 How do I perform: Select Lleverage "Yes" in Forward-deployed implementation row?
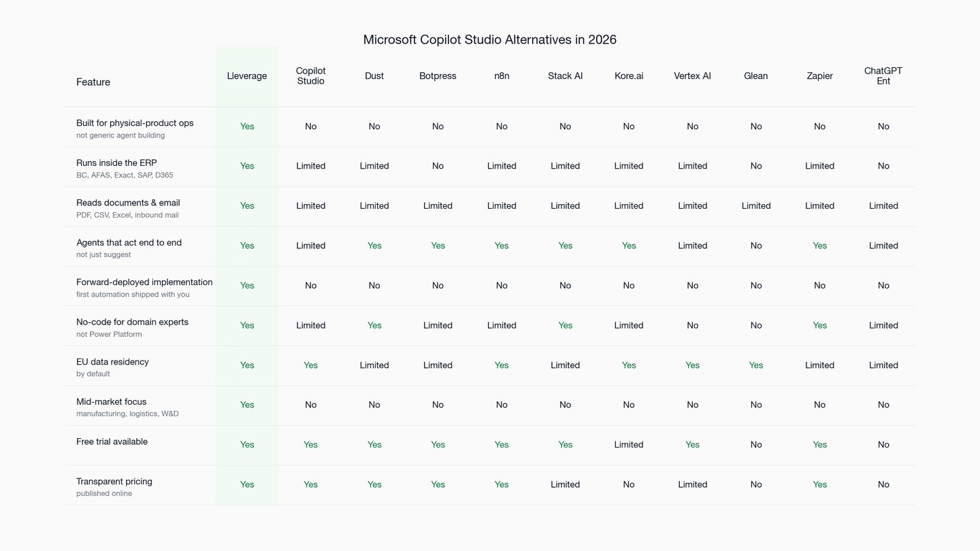247,286
